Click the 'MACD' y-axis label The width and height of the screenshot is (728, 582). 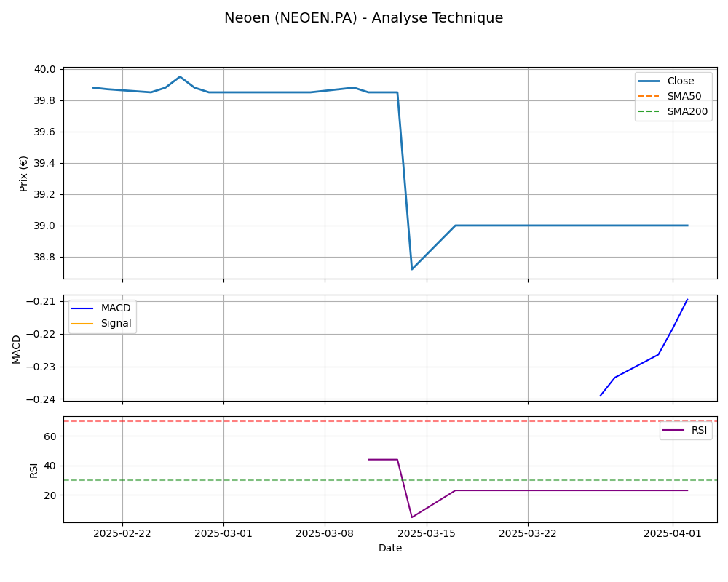point(16,349)
